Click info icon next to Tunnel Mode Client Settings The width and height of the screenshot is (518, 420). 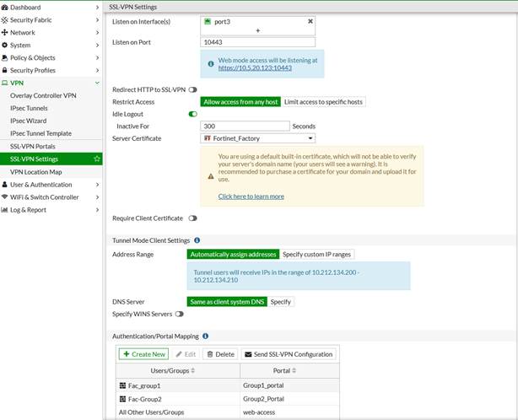[197, 240]
